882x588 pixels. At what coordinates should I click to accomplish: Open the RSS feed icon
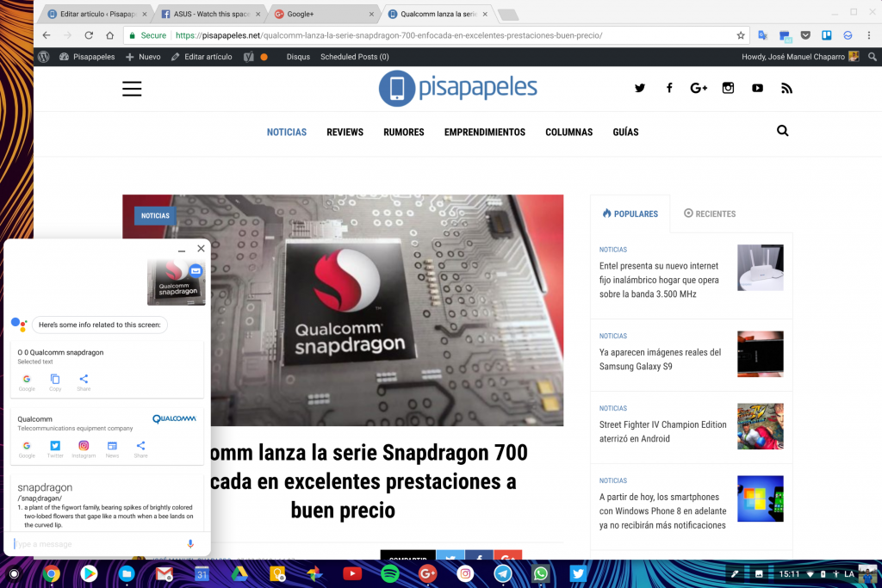coord(786,88)
